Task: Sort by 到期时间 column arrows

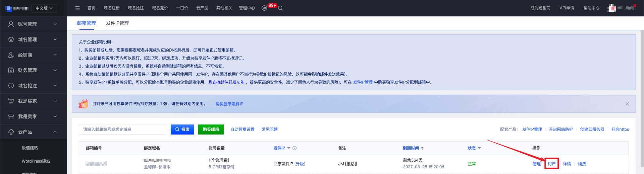Action: point(422,148)
